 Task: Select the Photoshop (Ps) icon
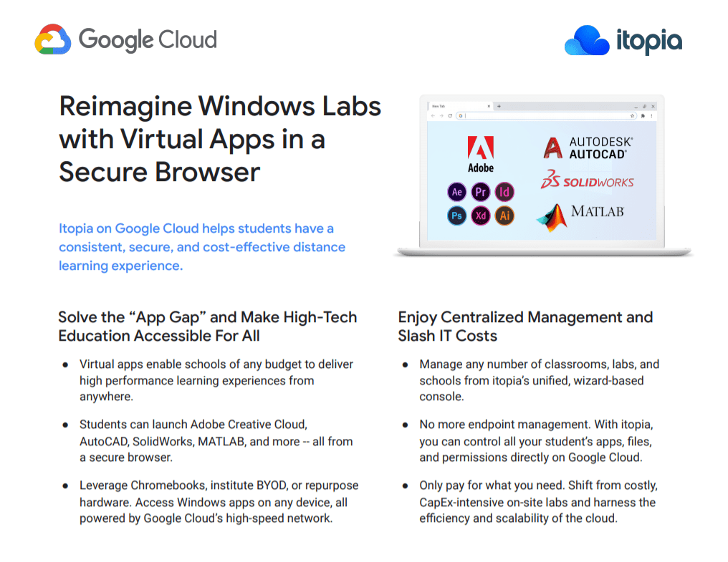coord(457,215)
